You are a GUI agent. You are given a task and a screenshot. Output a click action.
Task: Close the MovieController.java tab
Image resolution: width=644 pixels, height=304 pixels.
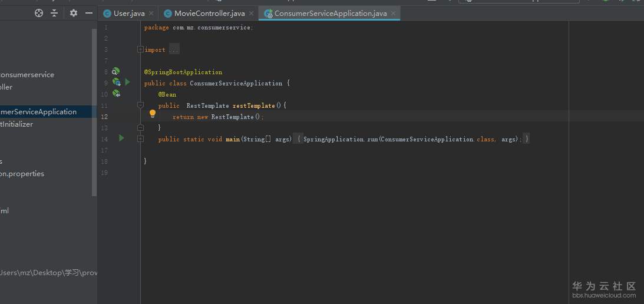click(252, 14)
